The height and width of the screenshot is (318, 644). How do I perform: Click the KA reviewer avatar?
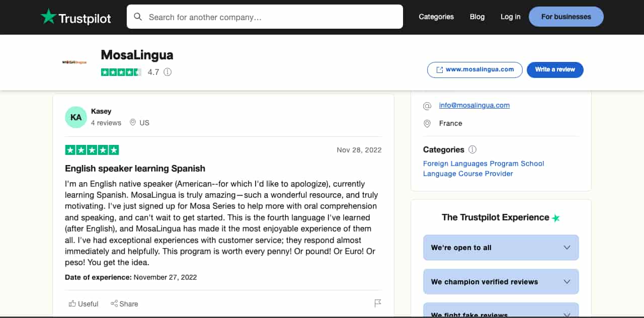point(76,117)
